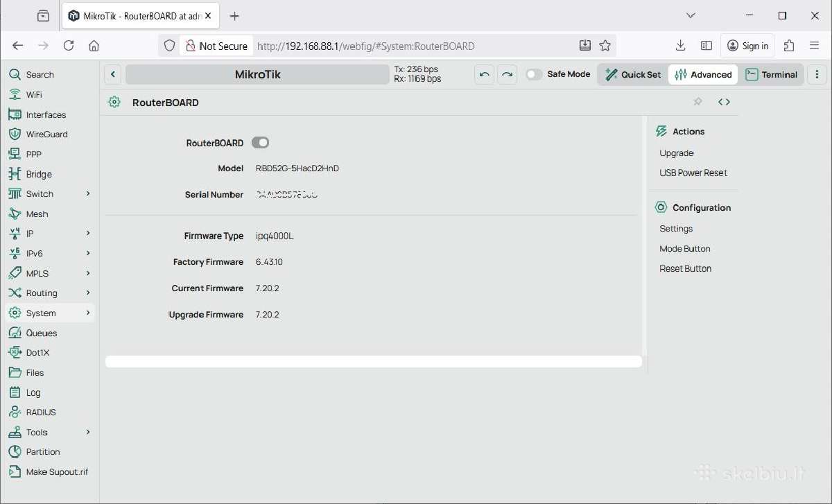This screenshot has height=504, width=832.
Task: Toggle the RouterBOARD enable switch
Action: click(x=260, y=143)
